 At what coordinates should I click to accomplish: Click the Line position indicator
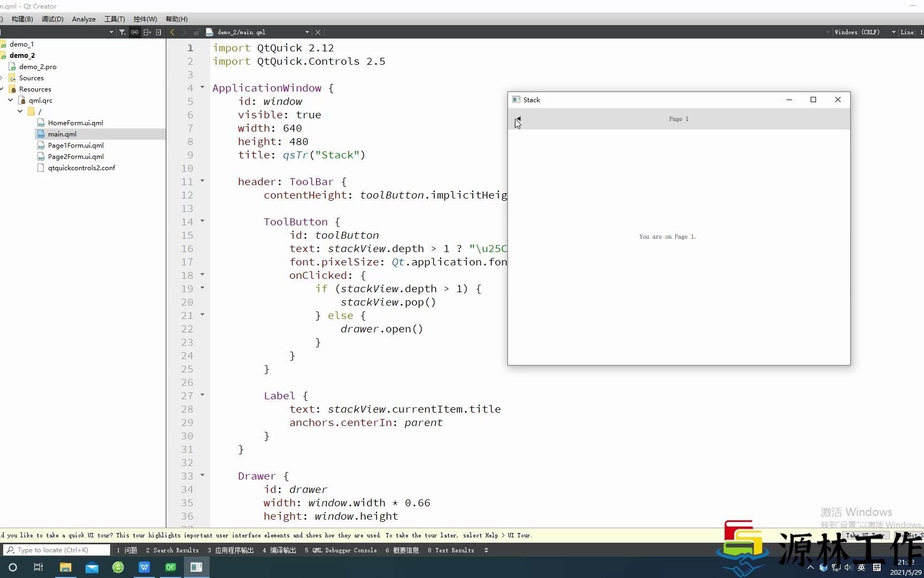(x=912, y=32)
